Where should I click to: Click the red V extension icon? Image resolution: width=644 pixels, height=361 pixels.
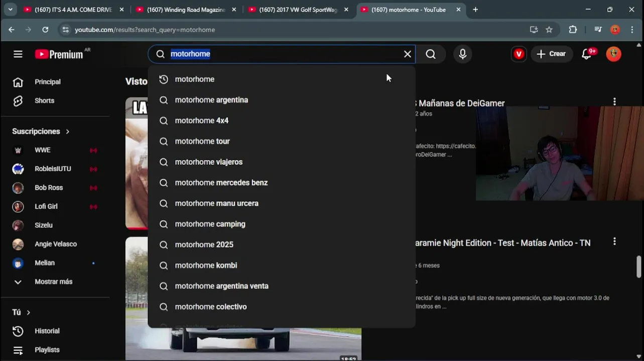519,54
